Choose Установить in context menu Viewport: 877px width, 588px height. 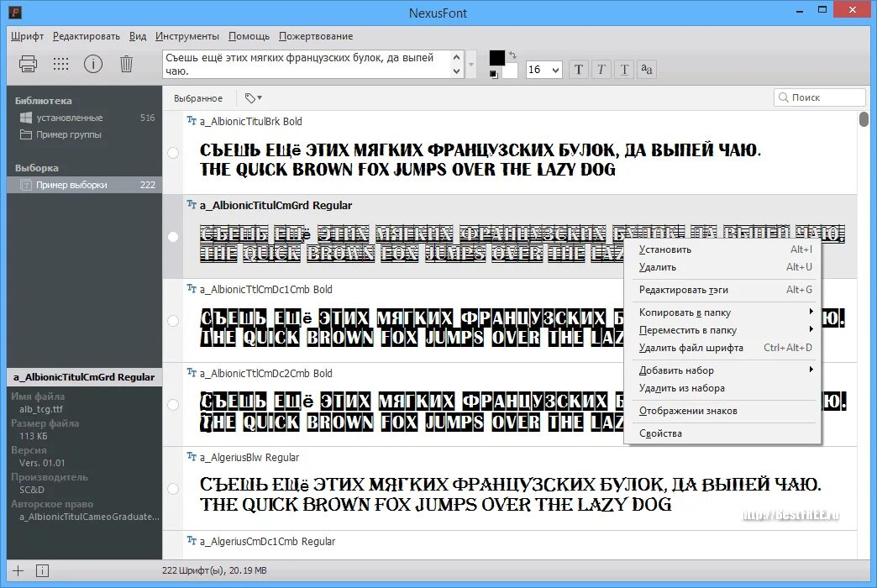(x=724, y=249)
